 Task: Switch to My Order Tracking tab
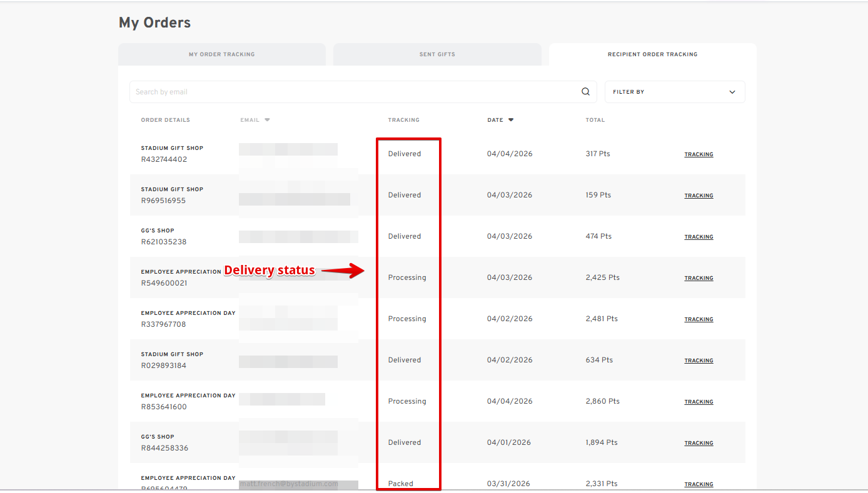[x=221, y=54]
